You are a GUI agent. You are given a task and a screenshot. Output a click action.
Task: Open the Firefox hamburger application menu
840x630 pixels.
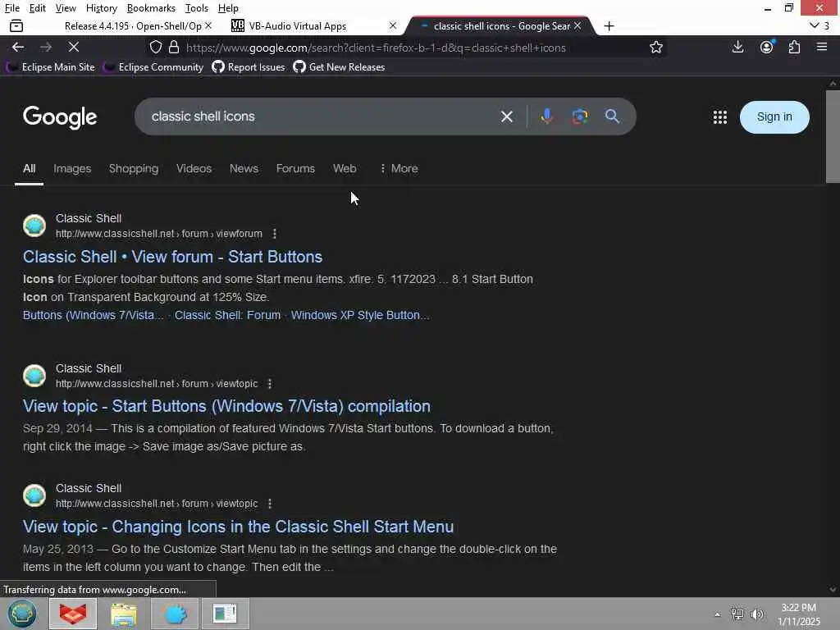click(x=822, y=47)
